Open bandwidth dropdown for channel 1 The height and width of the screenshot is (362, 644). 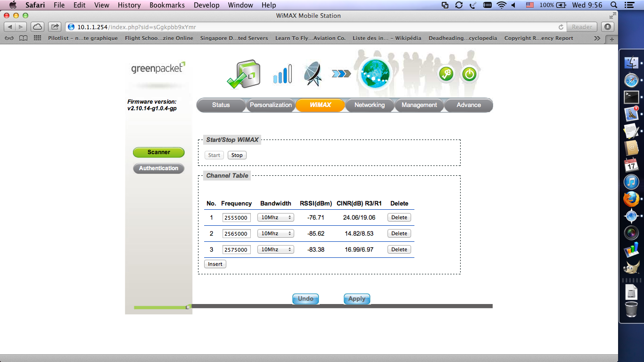point(276,217)
